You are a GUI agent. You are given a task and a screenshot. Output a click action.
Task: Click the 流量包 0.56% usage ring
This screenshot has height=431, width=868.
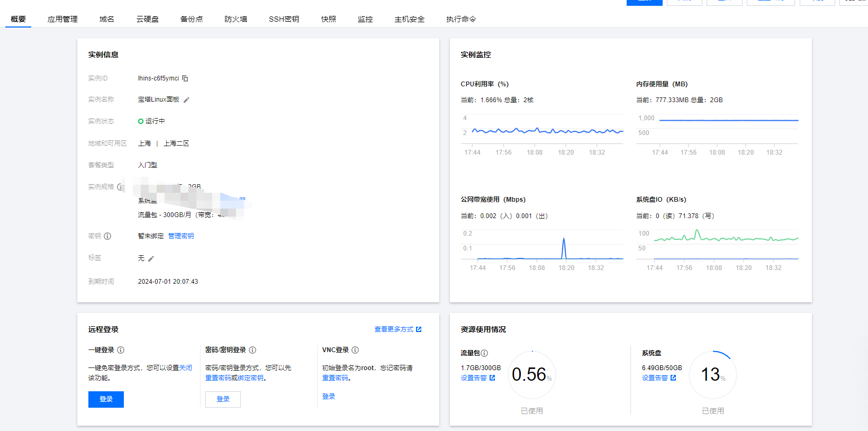(532, 374)
